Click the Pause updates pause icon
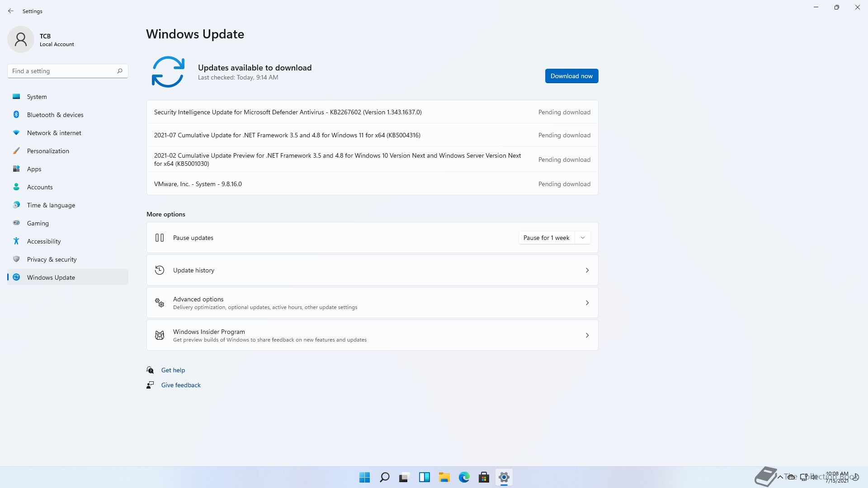This screenshot has width=868, height=488. click(x=160, y=238)
